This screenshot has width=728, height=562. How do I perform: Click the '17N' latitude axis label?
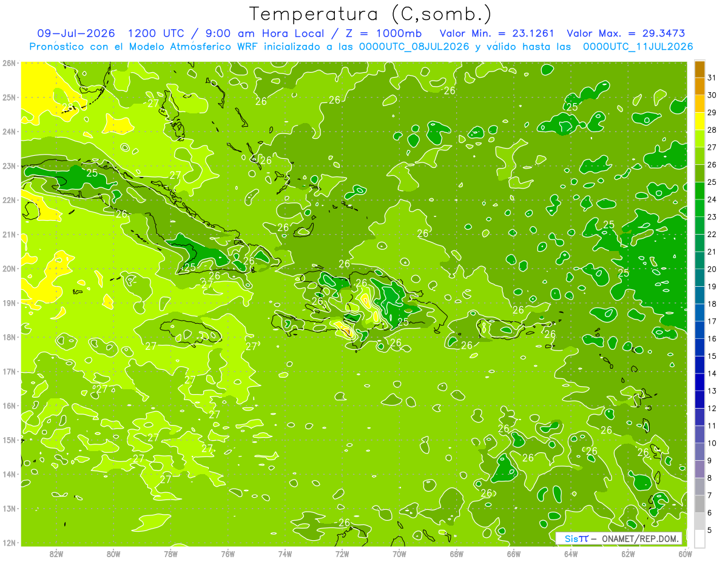[10, 371]
